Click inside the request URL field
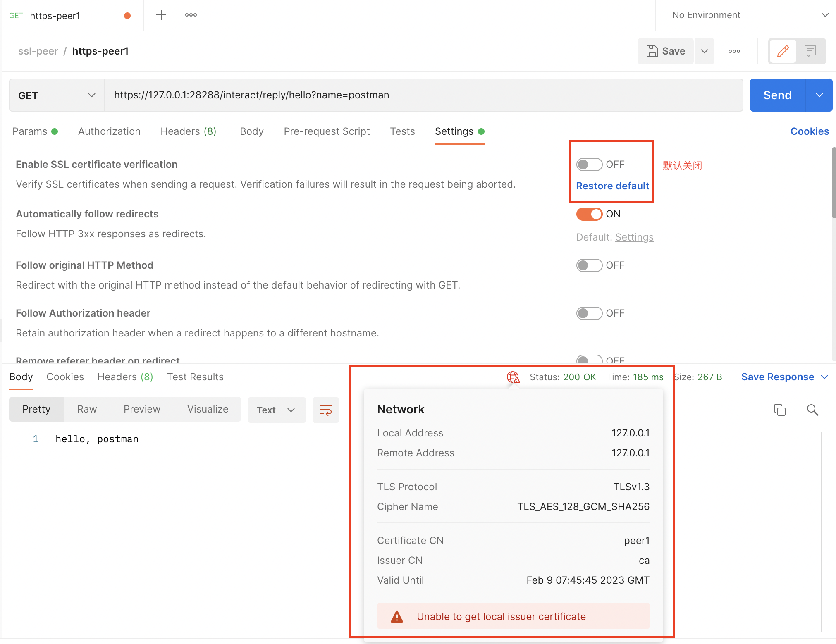This screenshot has width=836, height=644. click(x=331, y=95)
